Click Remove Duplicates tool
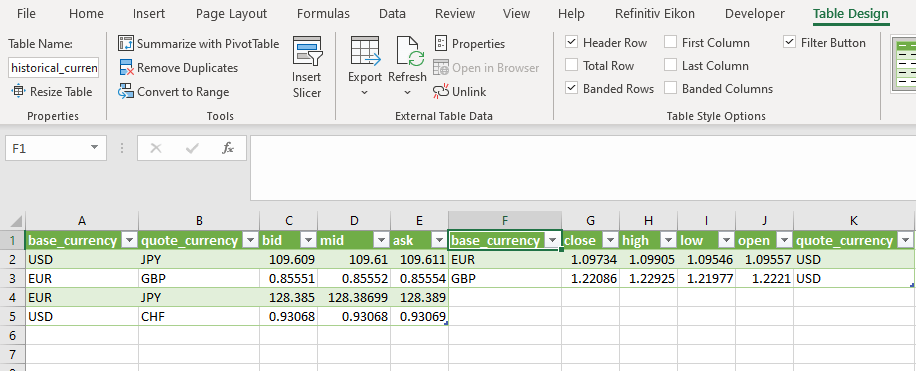This screenshot has height=371, width=916. [x=179, y=68]
